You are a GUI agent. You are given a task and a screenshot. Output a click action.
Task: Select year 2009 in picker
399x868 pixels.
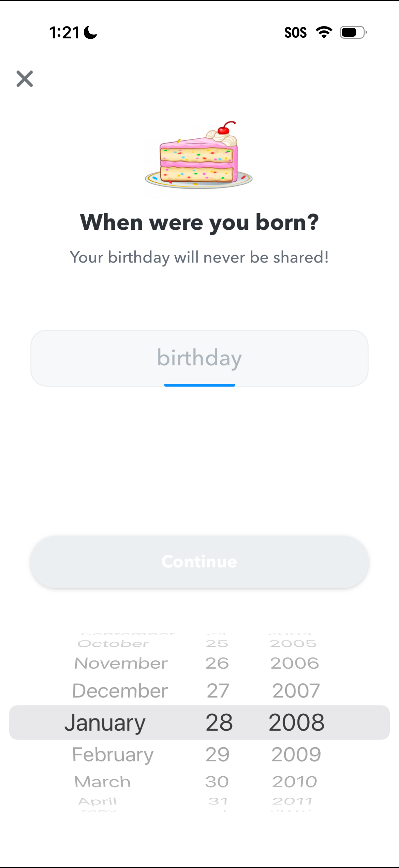[x=296, y=754]
